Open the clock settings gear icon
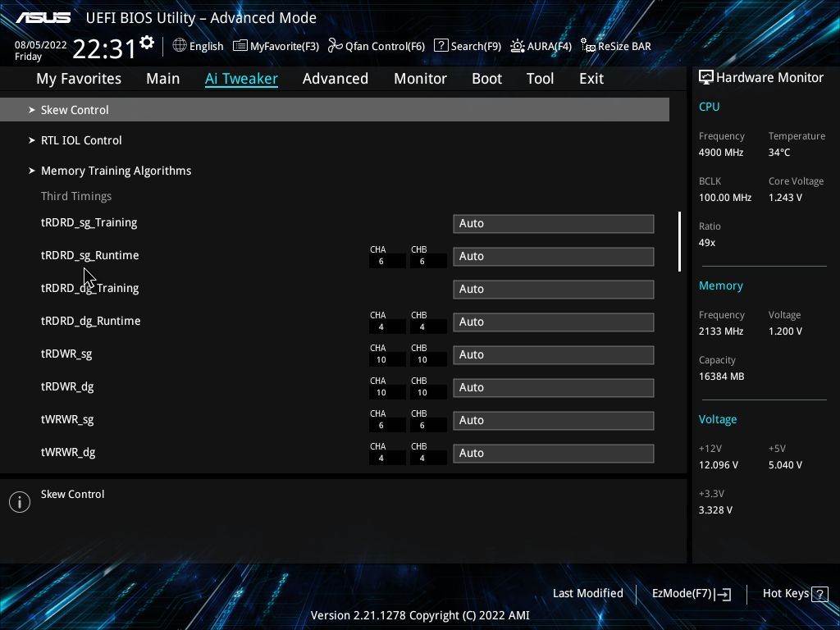The image size is (840, 630). click(147, 43)
